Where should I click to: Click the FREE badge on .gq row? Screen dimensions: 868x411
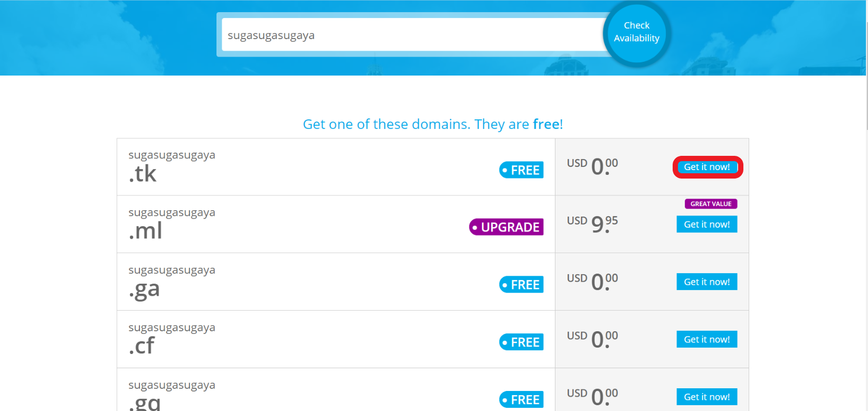pos(522,400)
